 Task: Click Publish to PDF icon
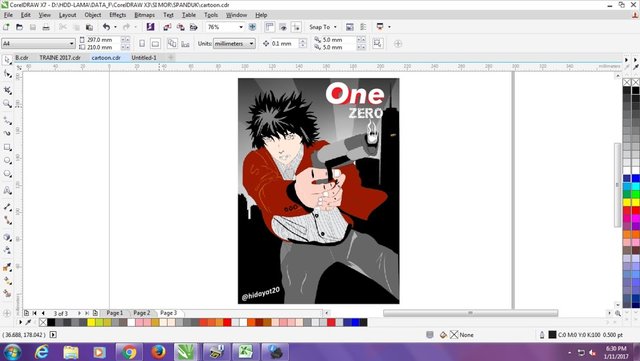click(x=193, y=27)
